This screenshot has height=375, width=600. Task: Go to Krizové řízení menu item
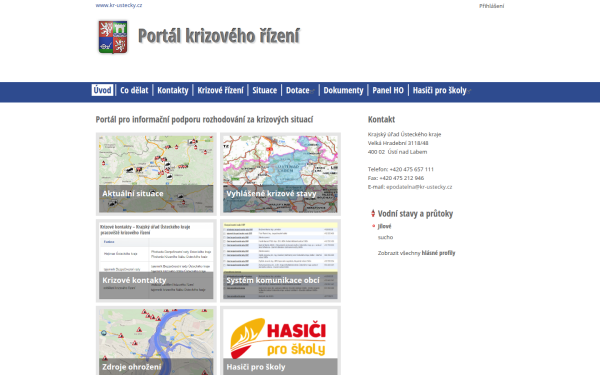220,90
